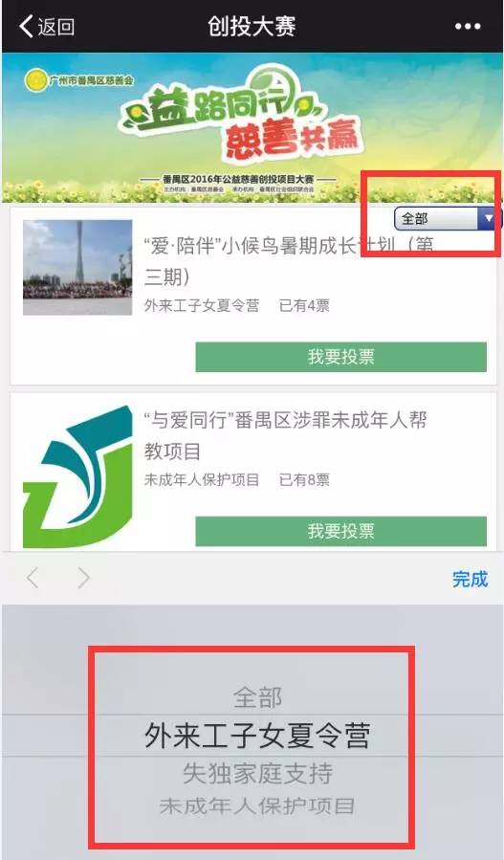This screenshot has height=860, width=504.
Task: Tap the 益路同行 慈善共赢 banner
Action: (x=252, y=127)
